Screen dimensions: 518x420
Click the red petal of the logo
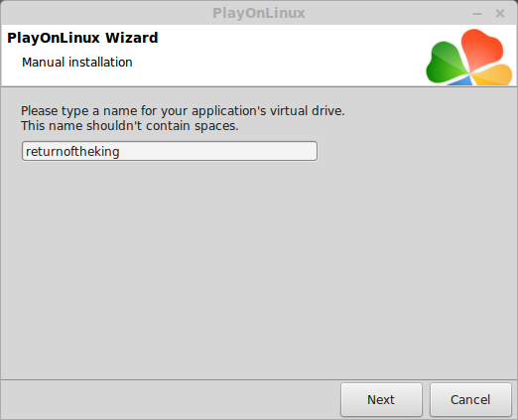481,48
